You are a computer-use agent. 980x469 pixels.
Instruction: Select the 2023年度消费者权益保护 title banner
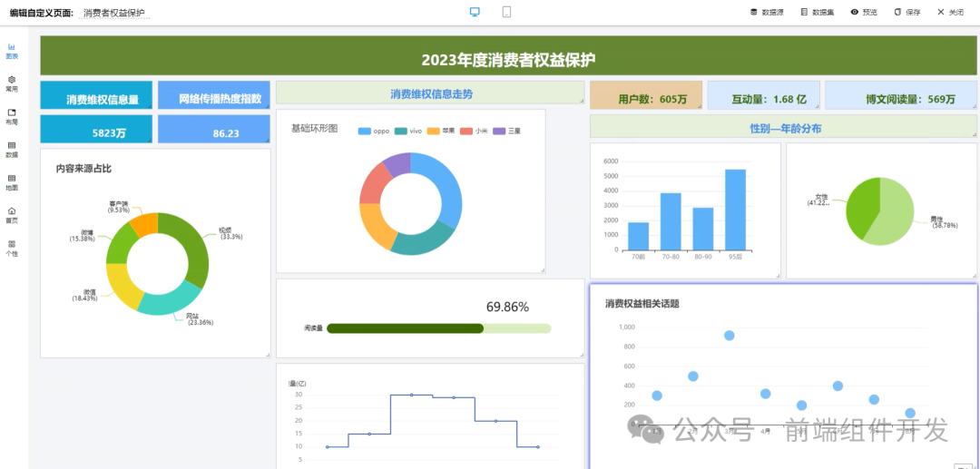(x=508, y=55)
